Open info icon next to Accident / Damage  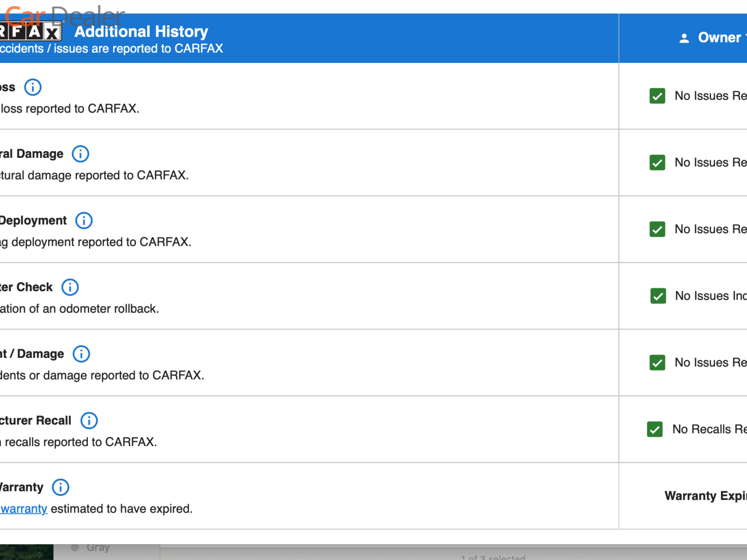click(81, 354)
